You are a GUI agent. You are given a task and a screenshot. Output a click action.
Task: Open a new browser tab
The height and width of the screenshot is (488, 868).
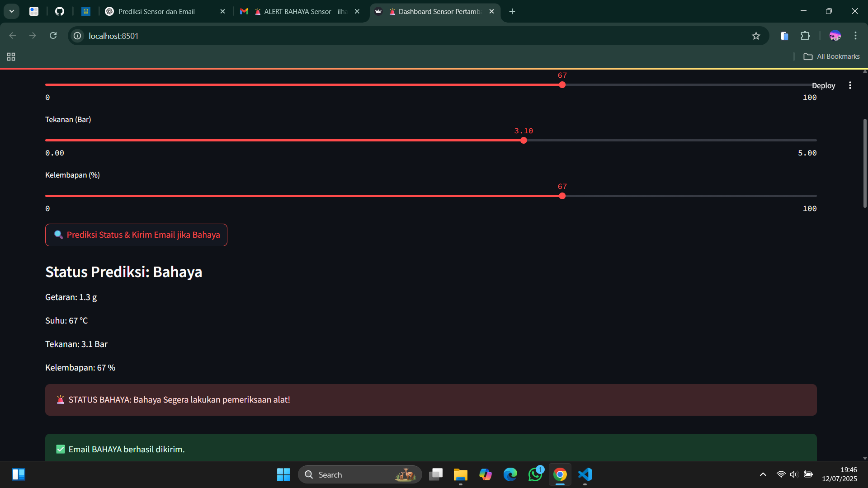coord(512,12)
